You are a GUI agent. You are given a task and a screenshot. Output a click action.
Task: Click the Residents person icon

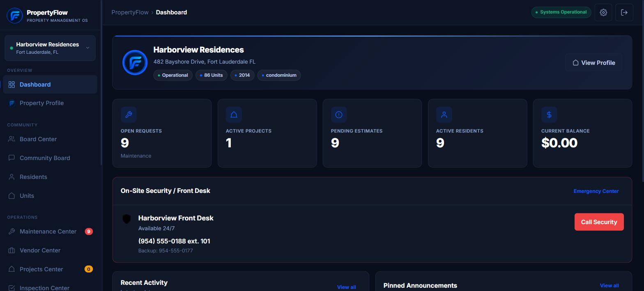(11, 177)
